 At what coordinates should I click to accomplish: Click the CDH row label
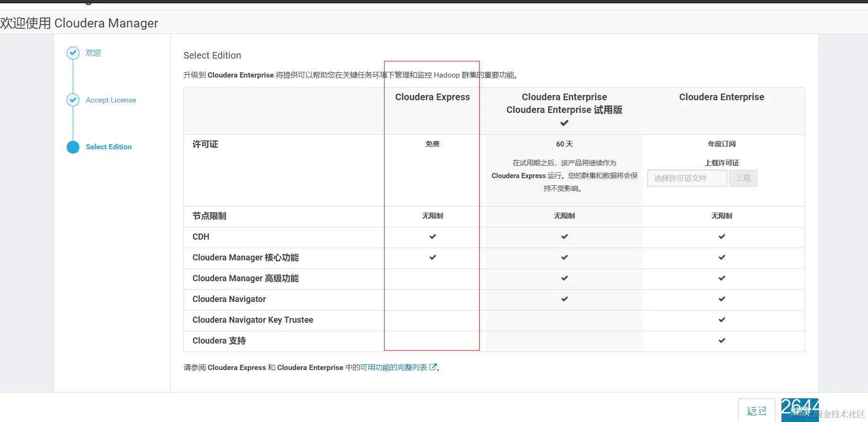tap(201, 237)
